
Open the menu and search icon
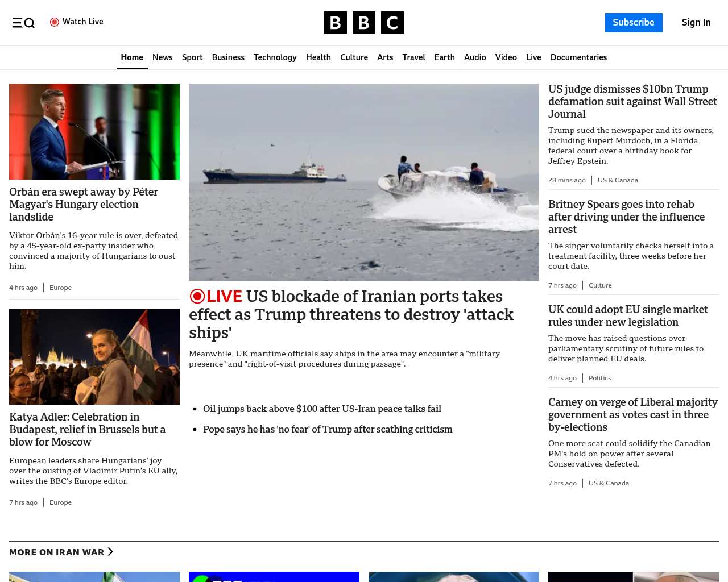pos(23,23)
